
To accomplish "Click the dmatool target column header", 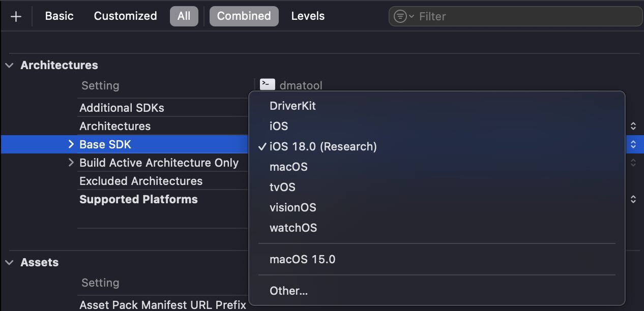I will [301, 85].
